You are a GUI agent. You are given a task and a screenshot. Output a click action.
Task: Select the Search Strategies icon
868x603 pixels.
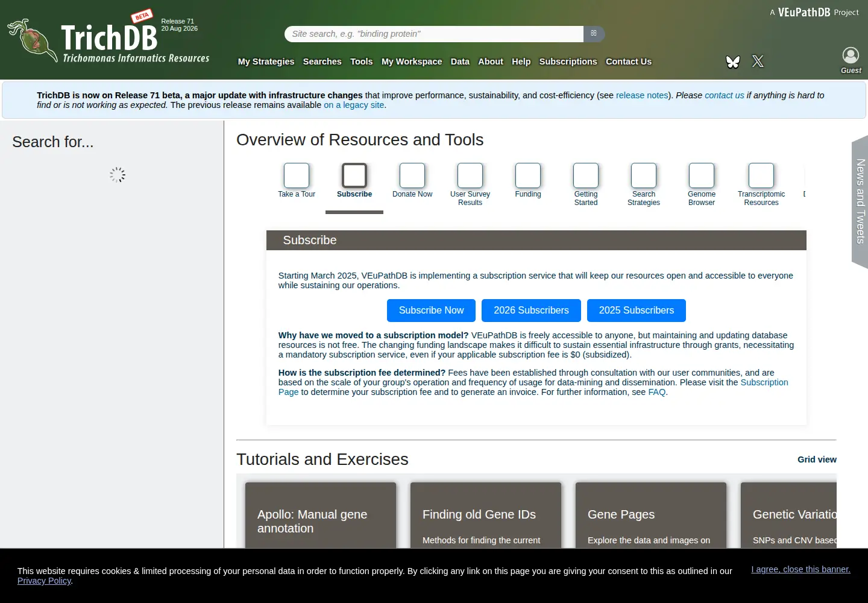644,175
